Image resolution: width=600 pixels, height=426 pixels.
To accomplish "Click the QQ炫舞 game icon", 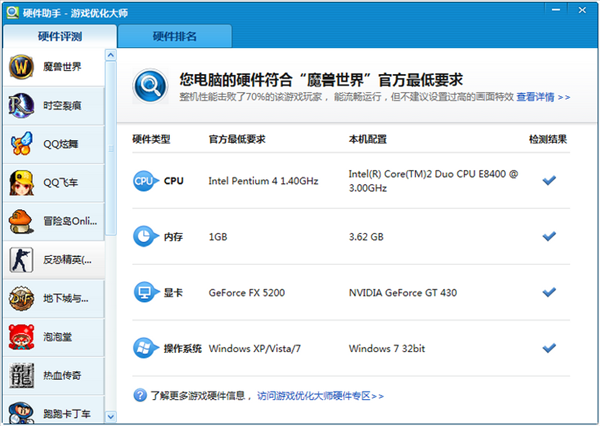I will tap(21, 144).
